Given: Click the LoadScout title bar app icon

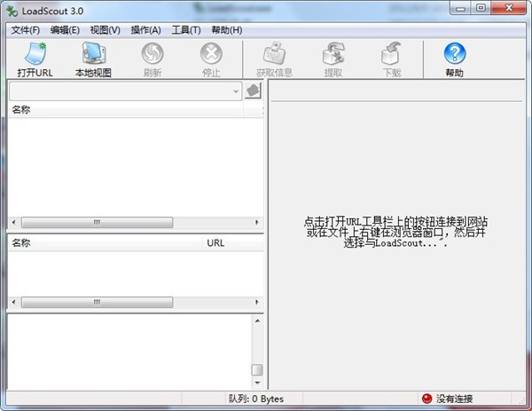Looking at the screenshot, I should pyautogui.click(x=12, y=12).
